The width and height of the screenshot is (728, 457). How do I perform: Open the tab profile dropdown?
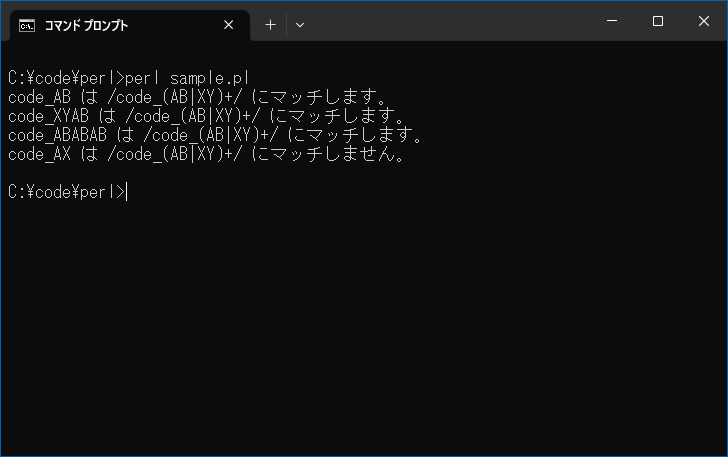(x=300, y=25)
